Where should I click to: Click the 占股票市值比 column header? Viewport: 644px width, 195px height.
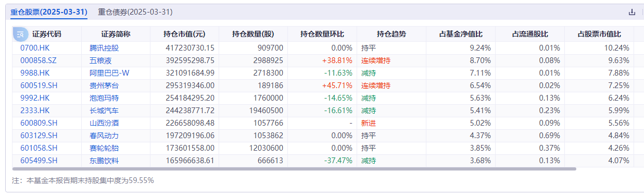point(599,34)
